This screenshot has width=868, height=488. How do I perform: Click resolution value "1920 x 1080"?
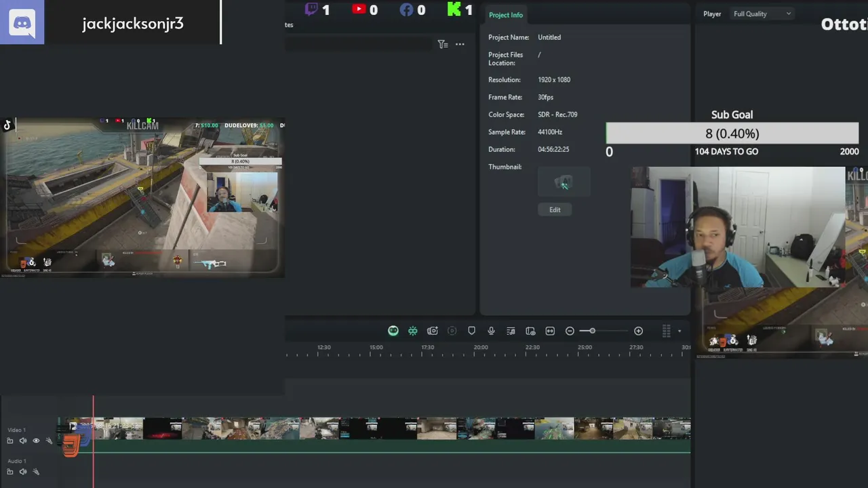554,79
